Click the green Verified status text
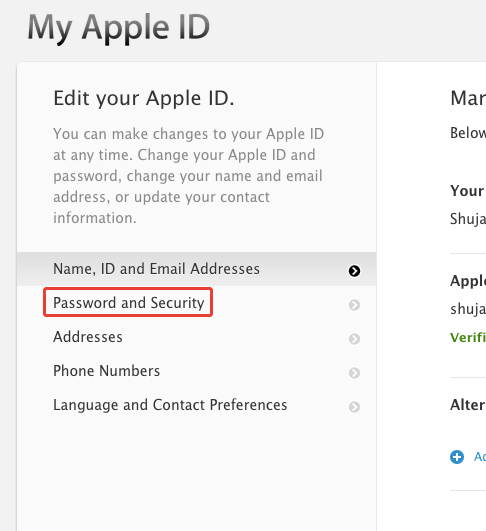 pos(468,337)
